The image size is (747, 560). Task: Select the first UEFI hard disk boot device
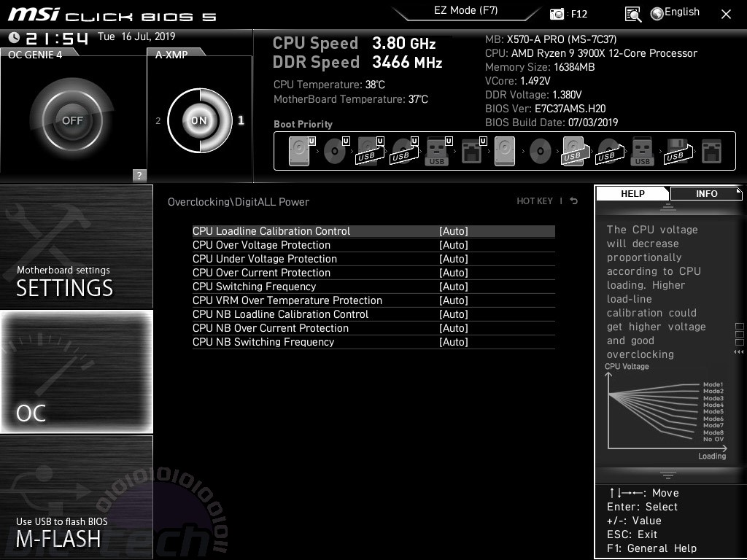tap(302, 151)
